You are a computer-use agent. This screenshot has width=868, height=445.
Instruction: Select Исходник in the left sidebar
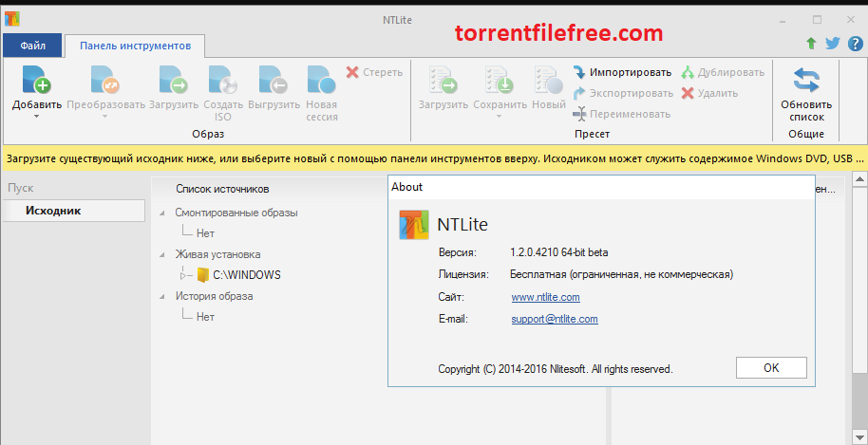(74, 211)
